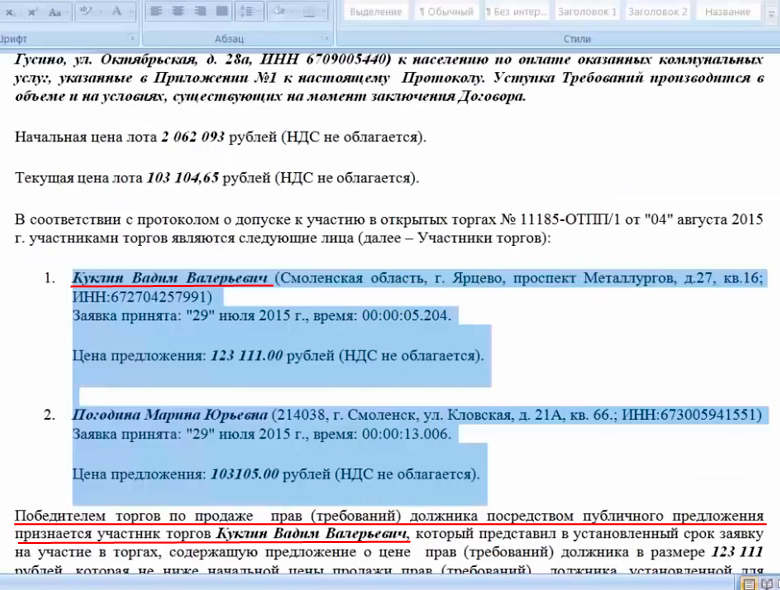This screenshot has width=780, height=590.
Task: Apply paragraph borders button
Action: pos(309,11)
